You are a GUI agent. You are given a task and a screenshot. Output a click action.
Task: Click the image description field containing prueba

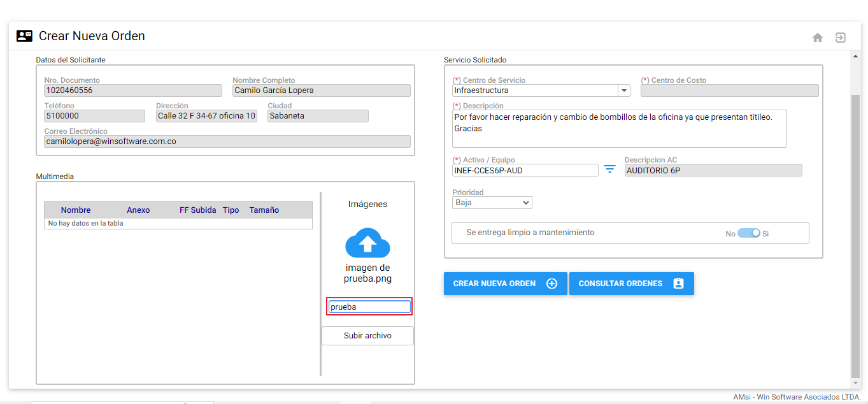369,307
